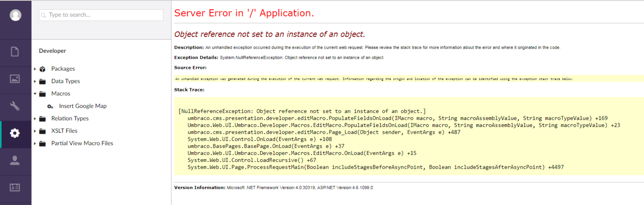Click the Packages box icon
This screenshot has width=644, height=205.
click(43, 69)
